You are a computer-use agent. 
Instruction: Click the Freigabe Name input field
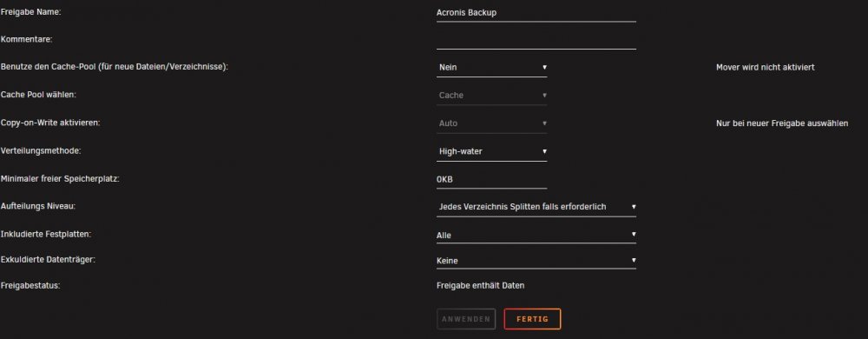(536, 13)
